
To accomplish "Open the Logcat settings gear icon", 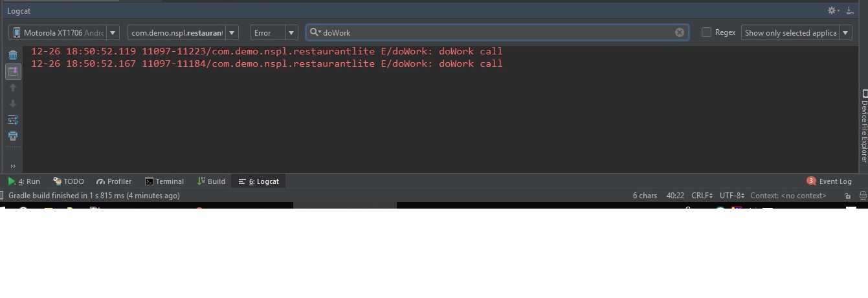I will tap(832, 10).
